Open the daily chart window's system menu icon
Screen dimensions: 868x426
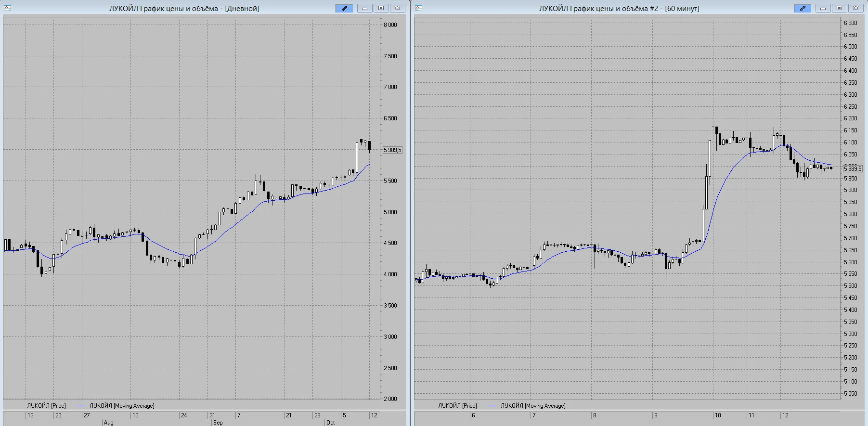(7, 8)
